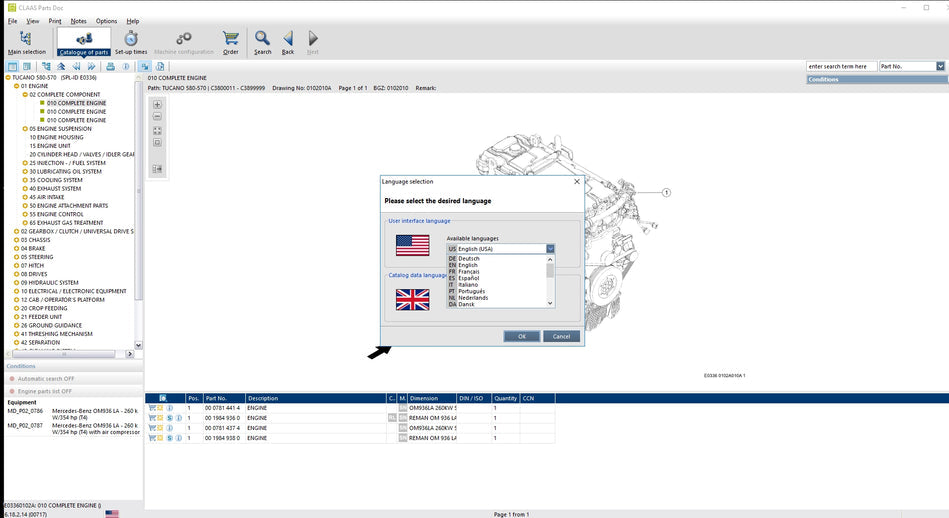Click the search term input field
The height and width of the screenshot is (518, 949).
(841, 66)
